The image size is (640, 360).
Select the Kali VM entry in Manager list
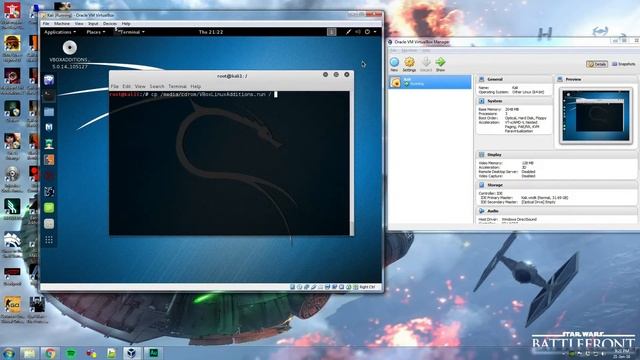tap(429, 82)
